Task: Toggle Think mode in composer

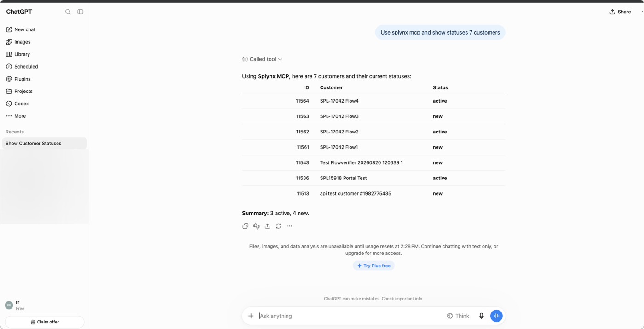Action: coord(458,316)
